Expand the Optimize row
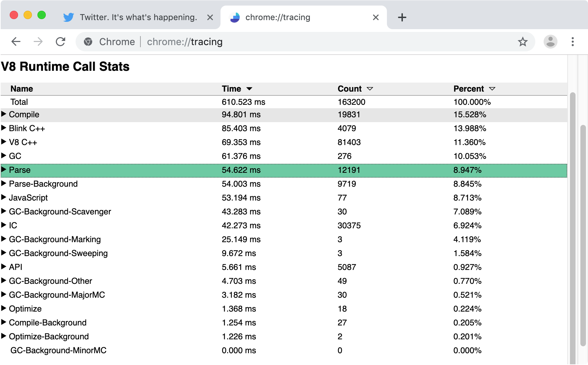The height and width of the screenshot is (365, 588). [4, 308]
